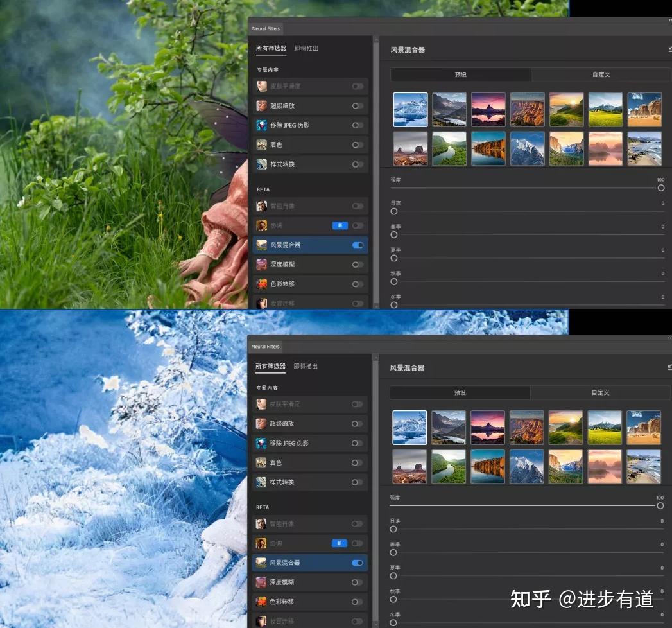
Task: Select the 妆容迁移 (Makeup Transfer) filter icon
Action: 262,302
